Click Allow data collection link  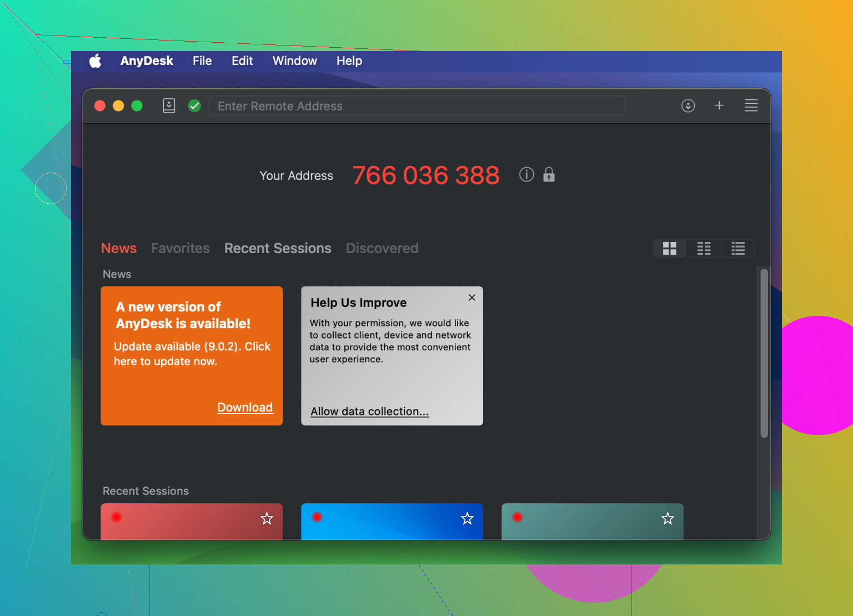pyautogui.click(x=370, y=411)
